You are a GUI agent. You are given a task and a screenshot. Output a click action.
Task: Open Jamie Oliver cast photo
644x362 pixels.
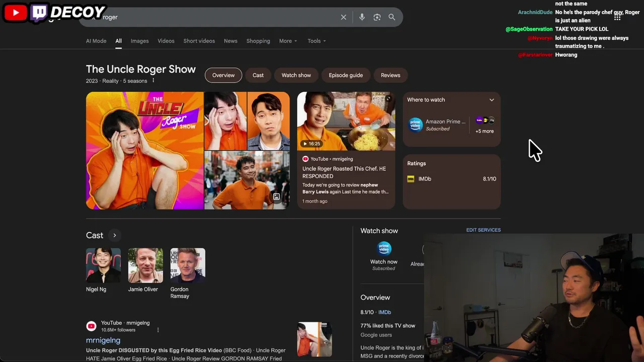tap(145, 265)
